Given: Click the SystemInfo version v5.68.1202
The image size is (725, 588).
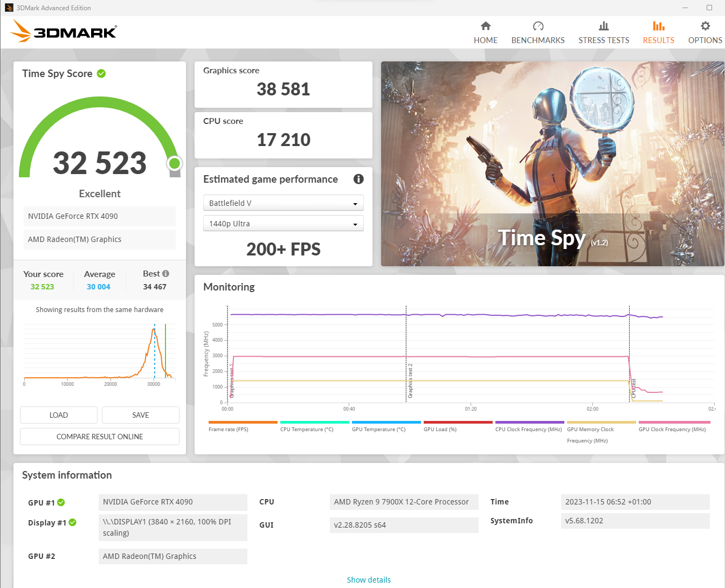Looking at the screenshot, I should (x=635, y=521).
